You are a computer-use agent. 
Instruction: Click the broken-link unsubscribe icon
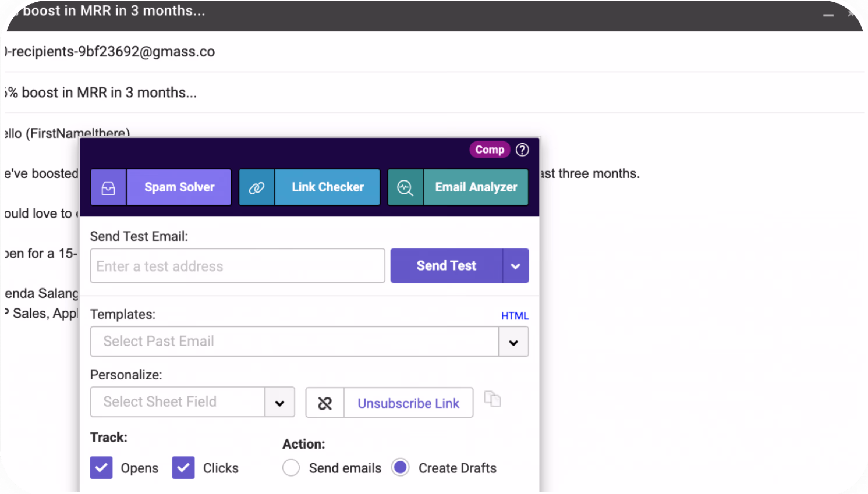pos(325,403)
